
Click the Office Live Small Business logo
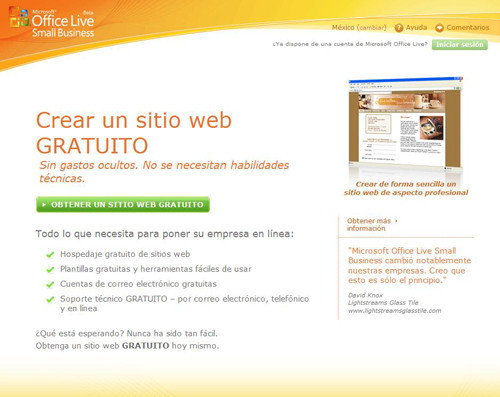52,22
